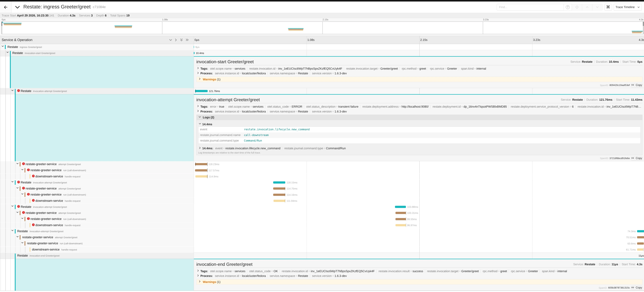Click error icon on first invocation-attempt row
This screenshot has width=644, height=292.
pyautogui.click(x=19, y=91)
